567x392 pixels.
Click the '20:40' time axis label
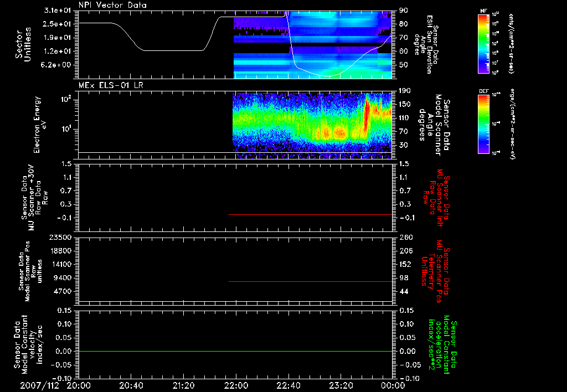pos(131,385)
